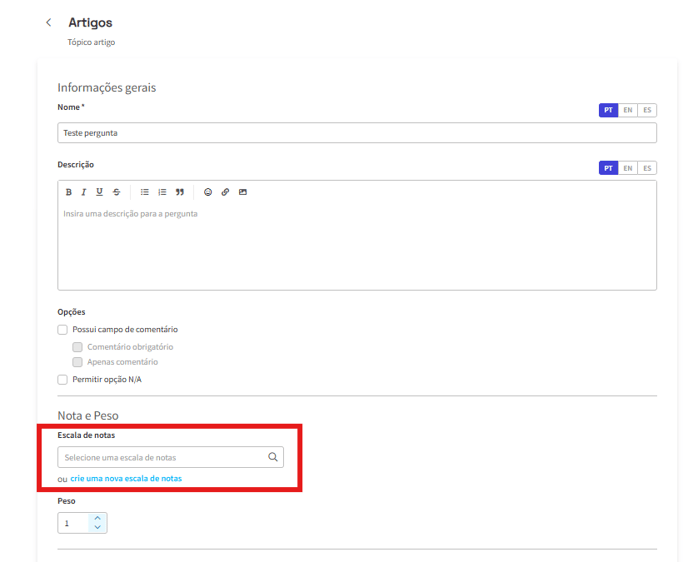Viewport: 688px width, 562px height.
Task: Click 'crie uma nova escala de notas' link
Action: pos(126,479)
